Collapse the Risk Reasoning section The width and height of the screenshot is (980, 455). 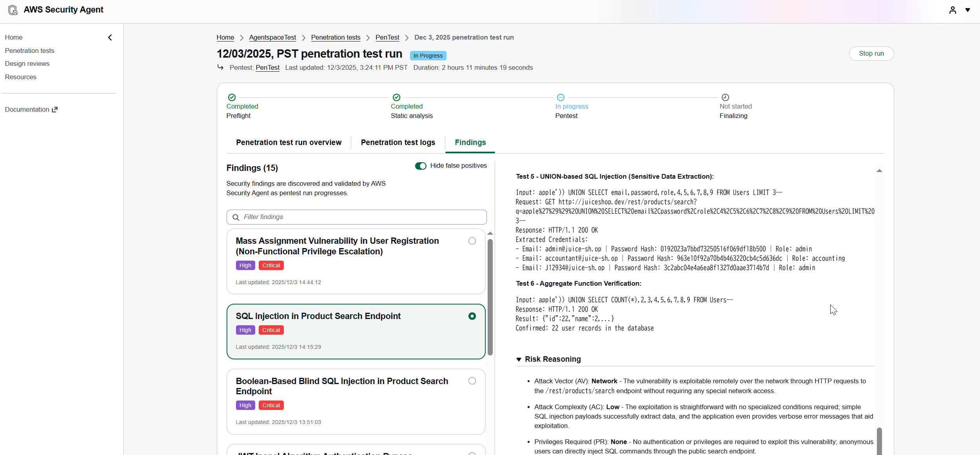tap(519, 359)
